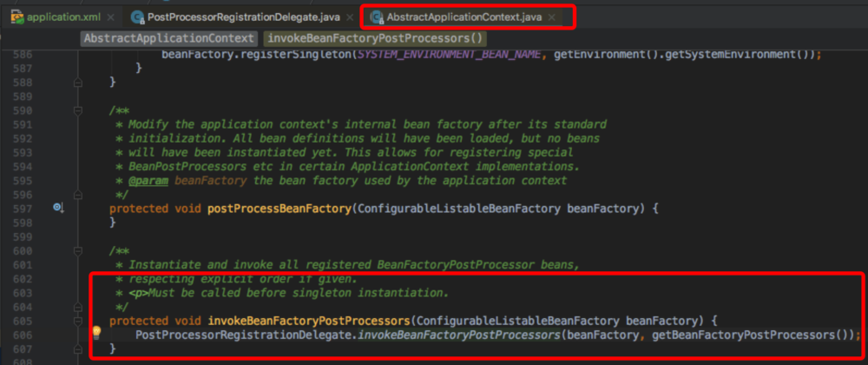868x365 pixels.
Task: Collapse the Javadoc fold marker on line 590
Action: pyautogui.click(x=78, y=110)
